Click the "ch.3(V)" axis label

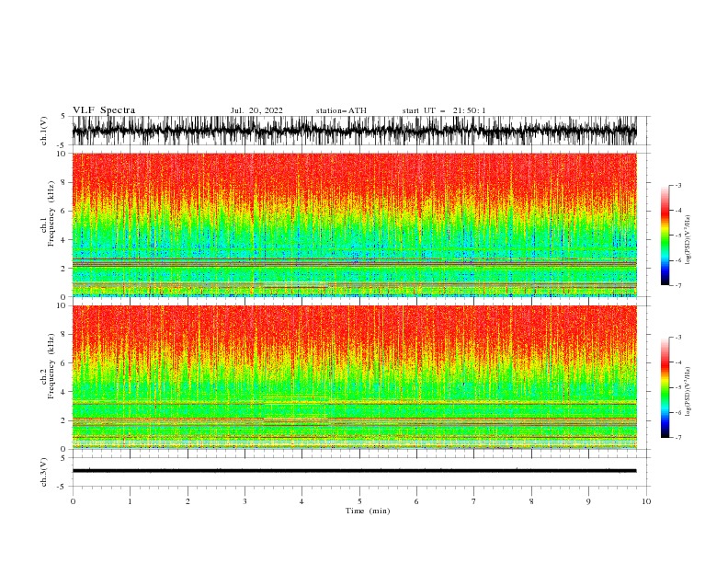(x=44, y=472)
